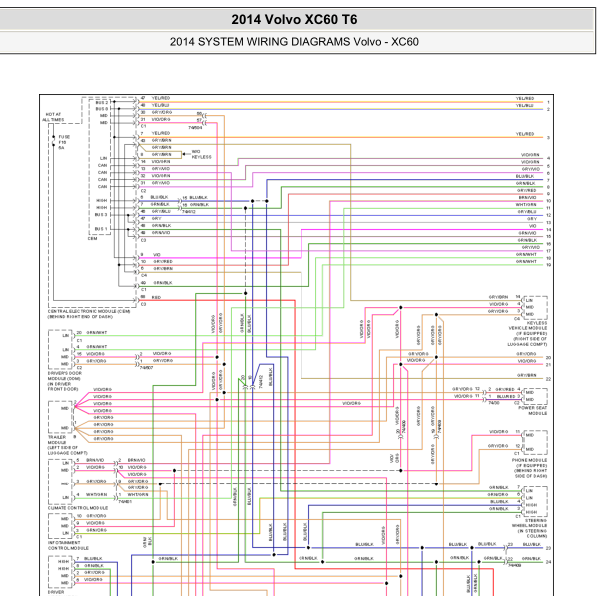This screenshot has width=599, height=596.
Task: Click the "CLIMATE CONTROL MODULE" caption
Action: coord(78,508)
